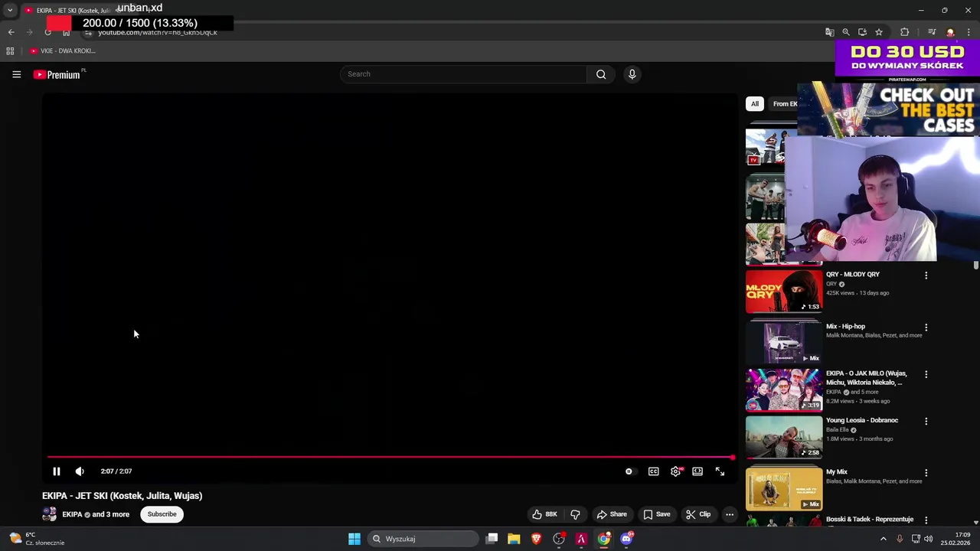Click taskbar 'Wyszukaj' search box

coord(423,539)
